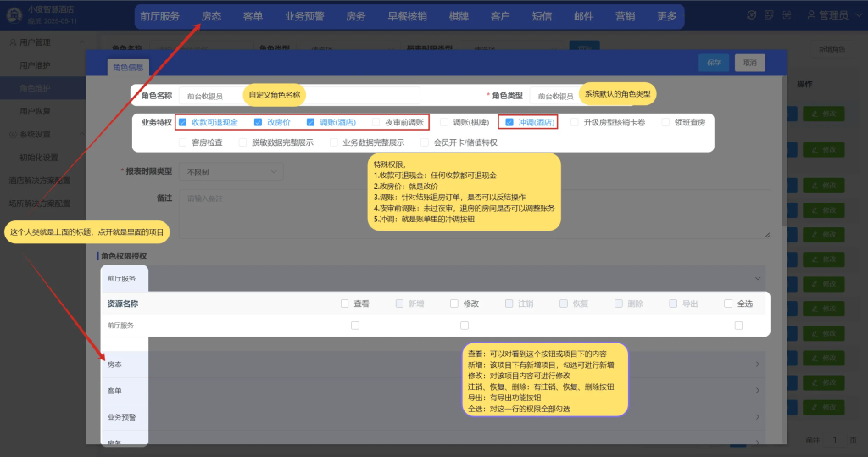This screenshot has width=868, height=457.
Task: Click the 保存 button
Action: point(713,63)
